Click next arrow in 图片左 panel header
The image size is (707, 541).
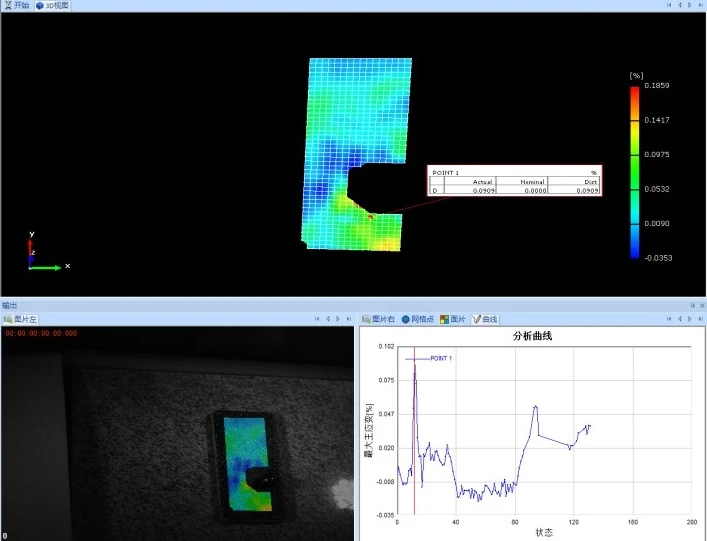pos(338,319)
